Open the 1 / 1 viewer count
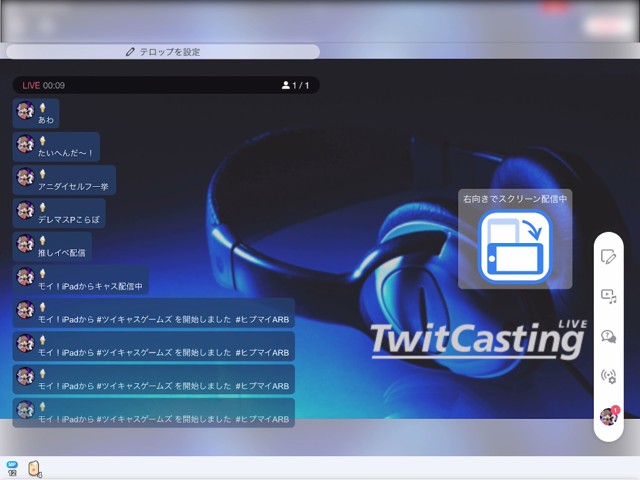 tap(295, 85)
